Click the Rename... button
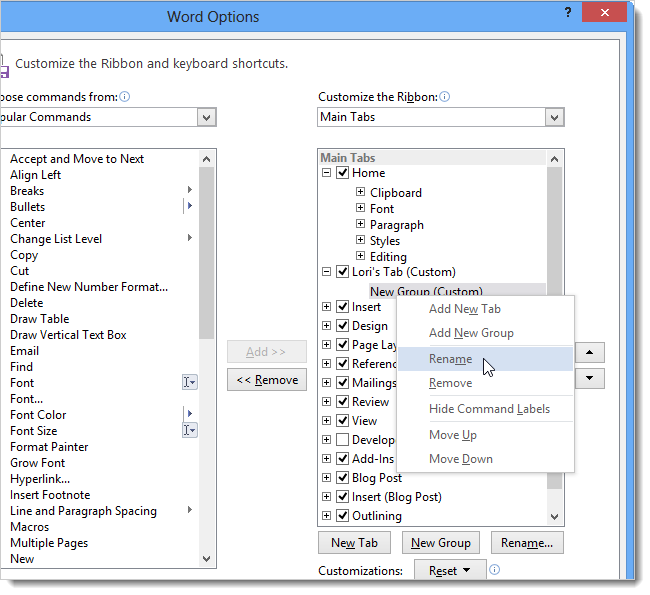The width and height of the screenshot is (650, 595). click(x=527, y=543)
